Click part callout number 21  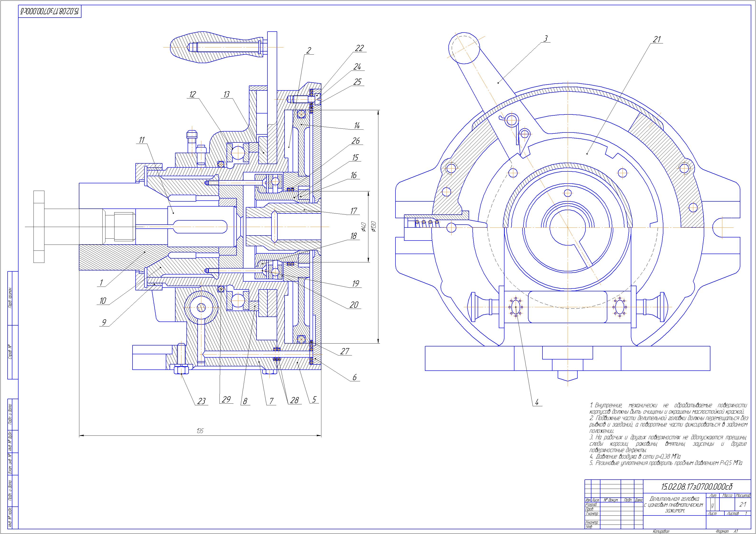tap(657, 39)
